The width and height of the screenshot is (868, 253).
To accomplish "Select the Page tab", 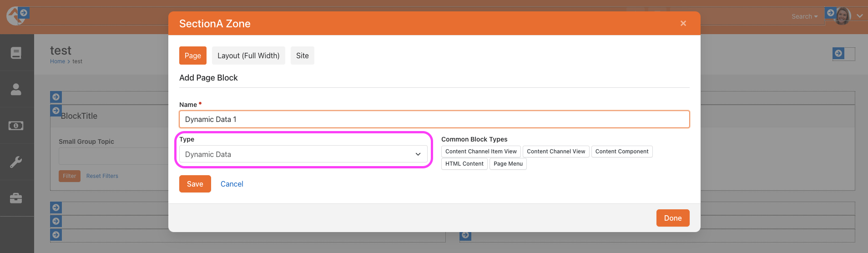I will tap(193, 56).
